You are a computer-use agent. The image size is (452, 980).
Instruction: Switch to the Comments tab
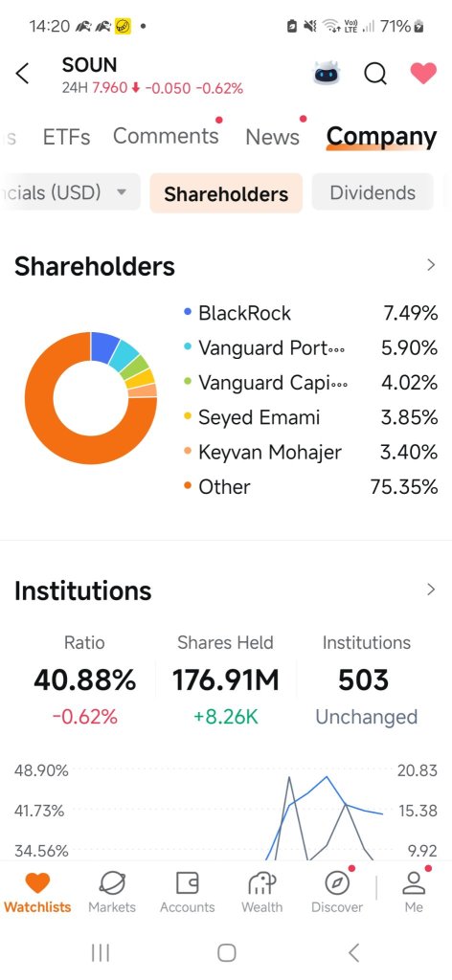[166, 136]
